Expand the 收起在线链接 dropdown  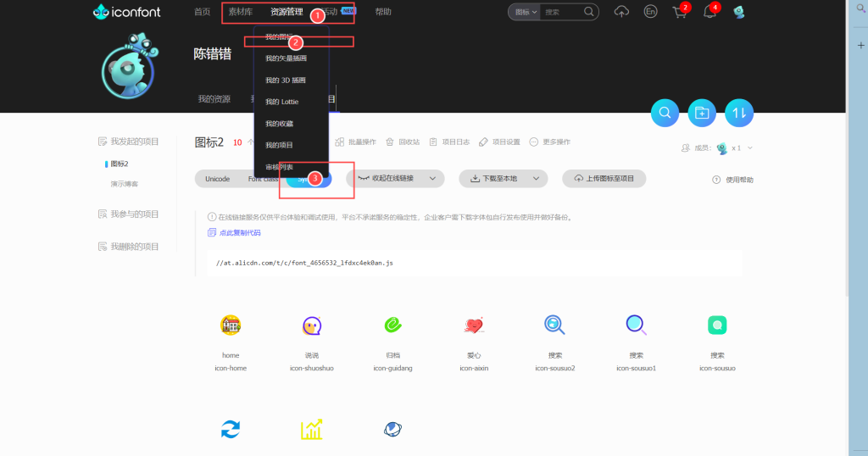pos(399,179)
